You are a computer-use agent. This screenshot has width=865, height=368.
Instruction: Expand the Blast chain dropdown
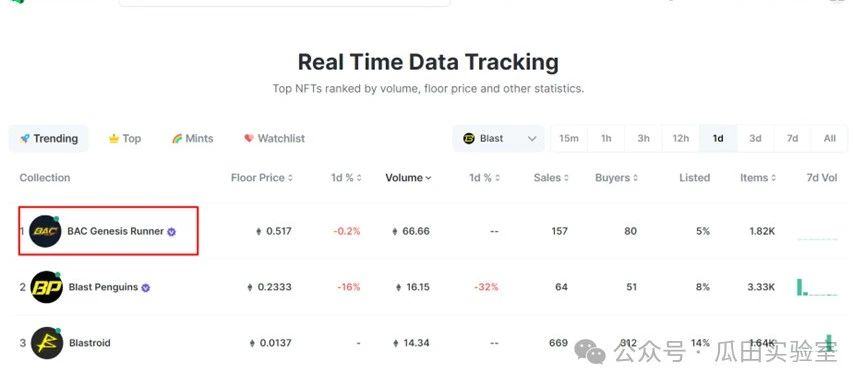[x=499, y=138]
